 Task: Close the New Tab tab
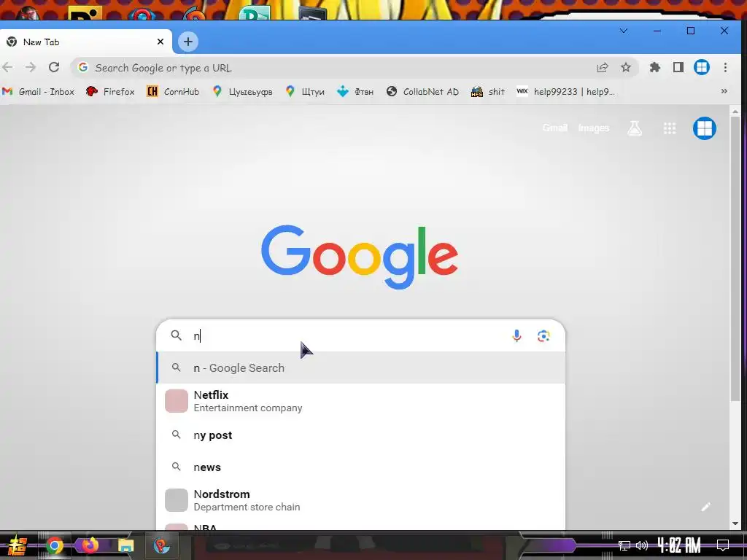tap(160, 42)
